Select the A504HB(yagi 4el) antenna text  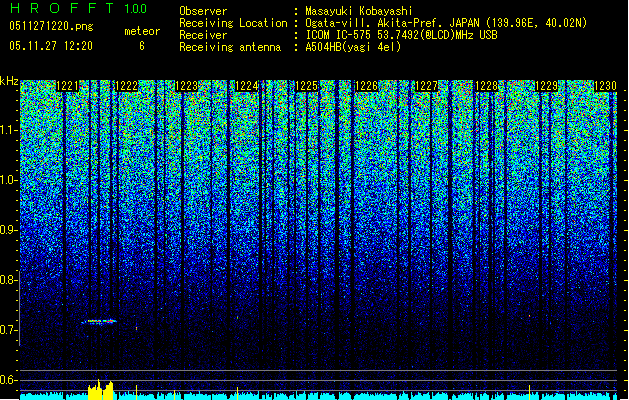[x=353, y=47]
